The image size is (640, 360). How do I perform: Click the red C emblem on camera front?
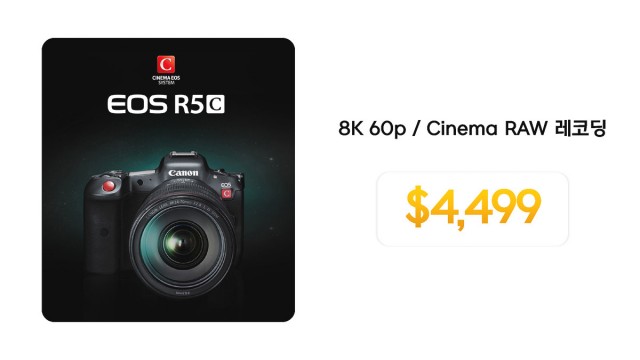click(227, 193)
